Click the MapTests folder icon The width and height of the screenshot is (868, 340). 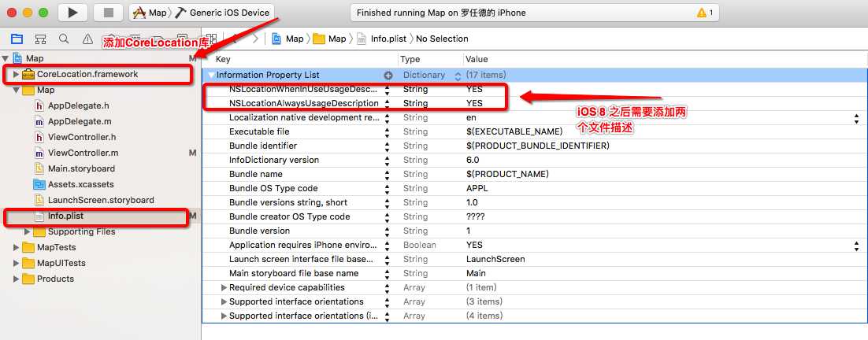point(29,247)
